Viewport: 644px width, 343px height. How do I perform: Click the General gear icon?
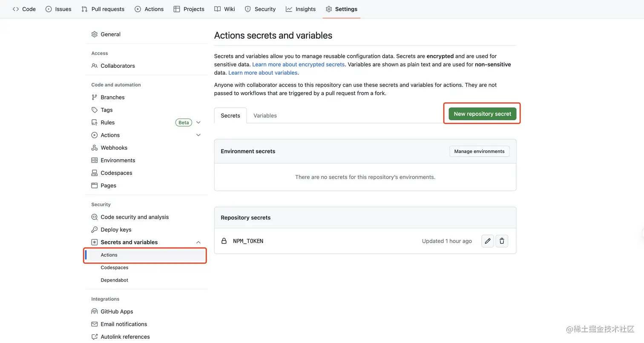coord(95,35)
